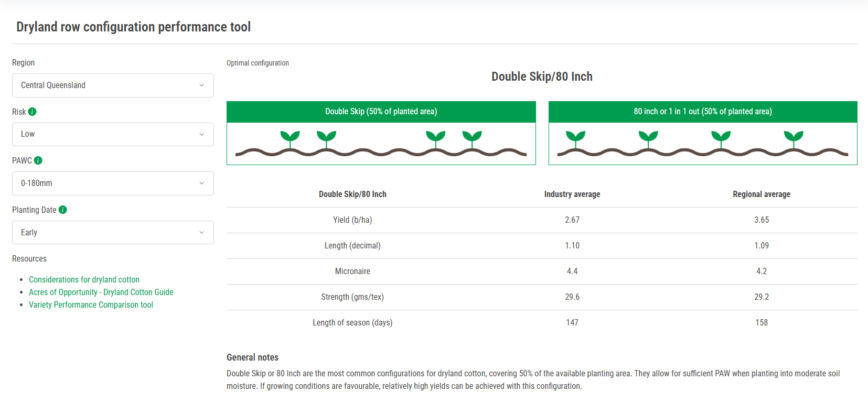Image resolution: width=868 pixels, height=413 pixels.
Task: Click the Micronaire row label
Action: tap(352, 271)
